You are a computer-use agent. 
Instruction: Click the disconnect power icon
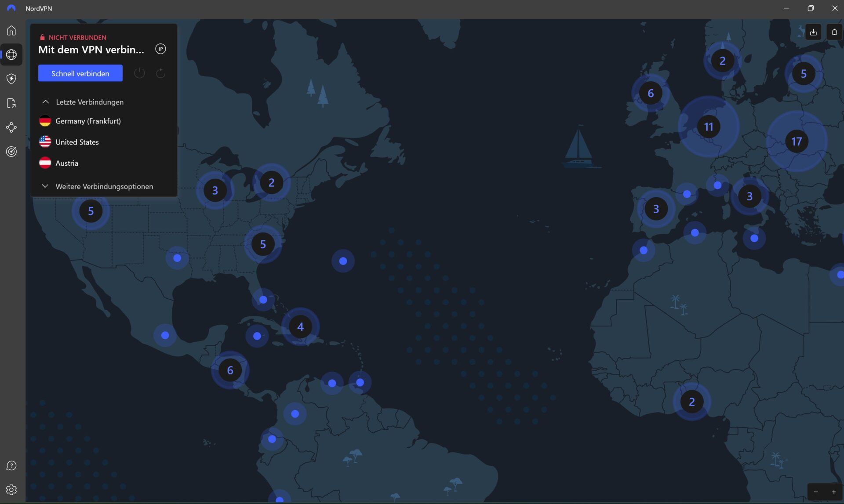click(139, 73)
